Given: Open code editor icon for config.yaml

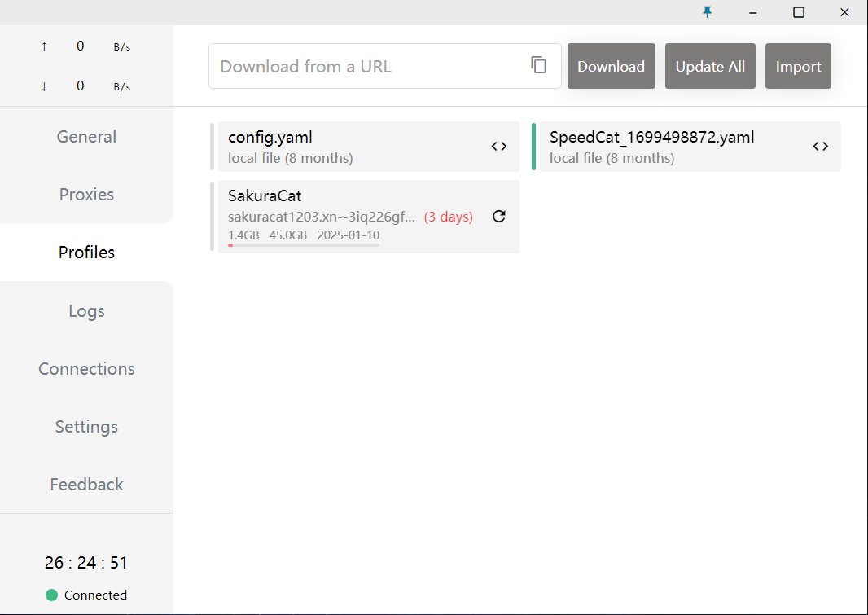Looking at the screenshot, I should (499, 147).
